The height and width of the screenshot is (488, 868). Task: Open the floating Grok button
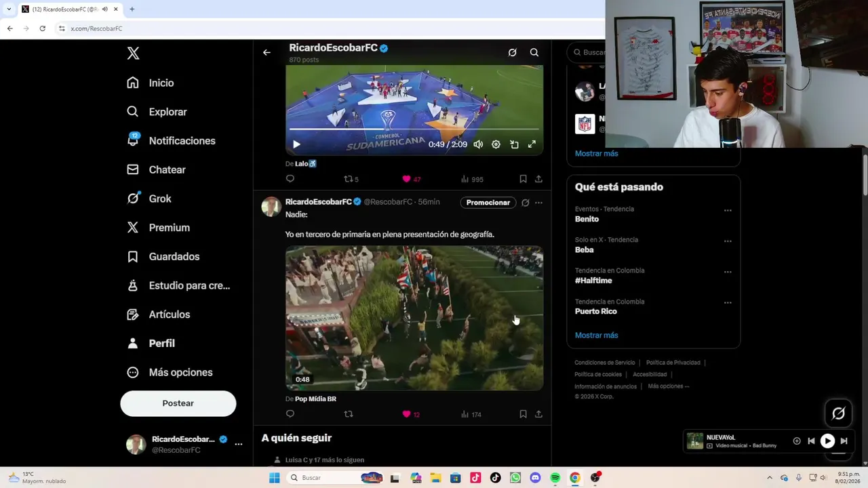click(839, 413)
